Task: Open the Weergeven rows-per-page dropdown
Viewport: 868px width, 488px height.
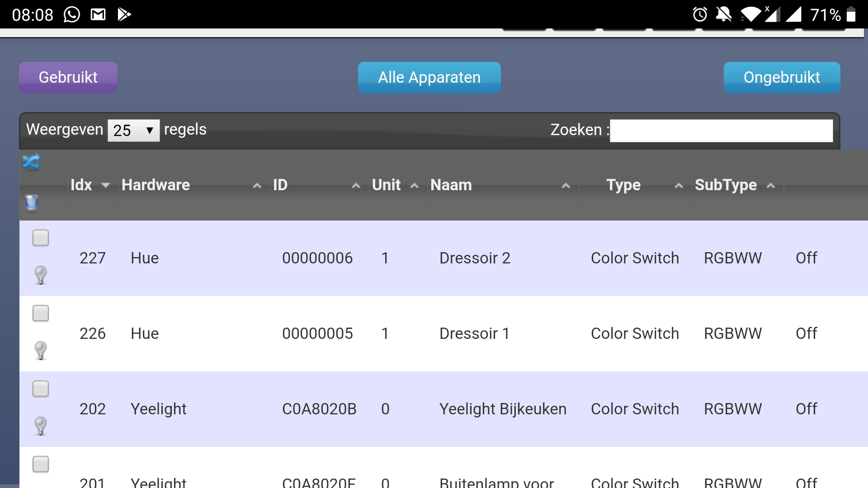Action: pos(133,131)
